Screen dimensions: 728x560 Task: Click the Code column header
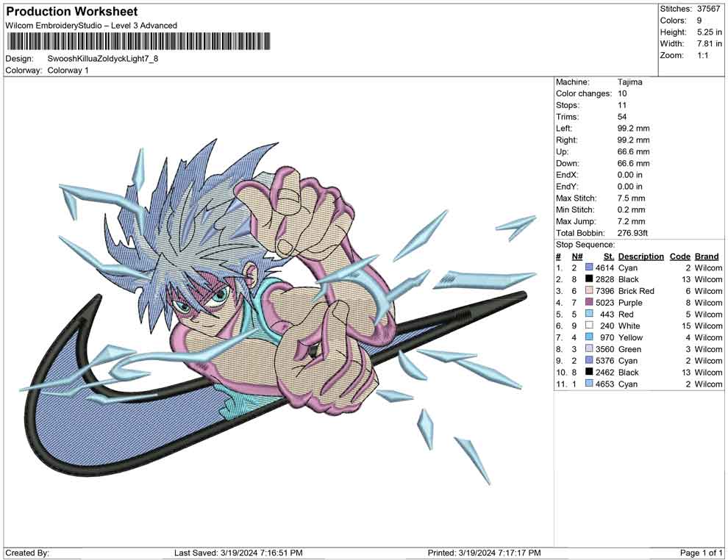tap(680, 256)
